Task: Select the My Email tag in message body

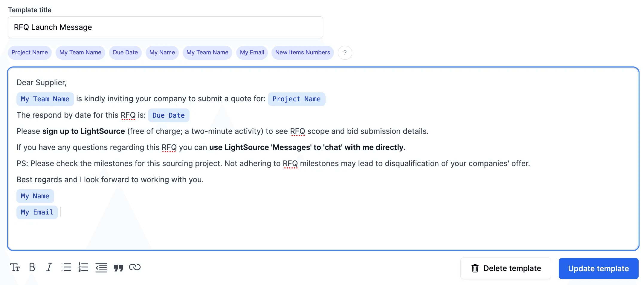Action: [x=37, y=212]
